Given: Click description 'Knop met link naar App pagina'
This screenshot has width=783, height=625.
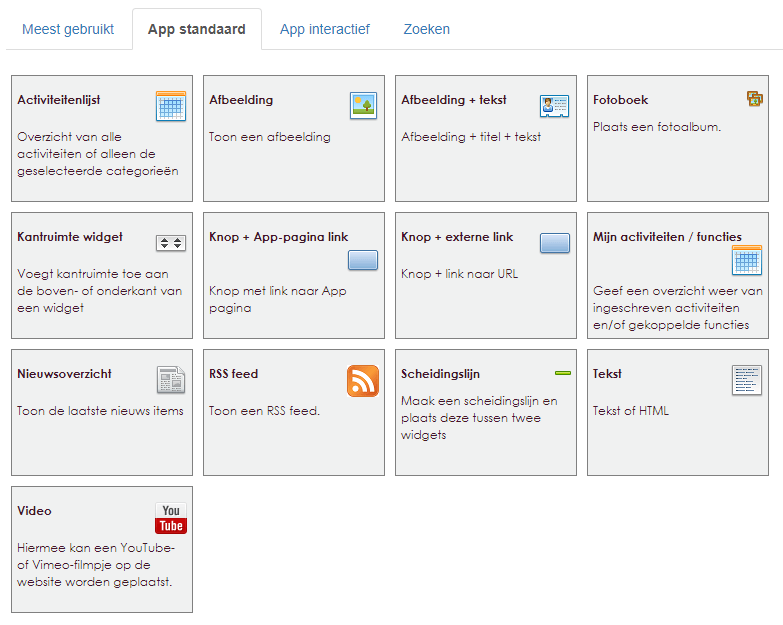Looking at the screenshot, I should pos(278,299).
